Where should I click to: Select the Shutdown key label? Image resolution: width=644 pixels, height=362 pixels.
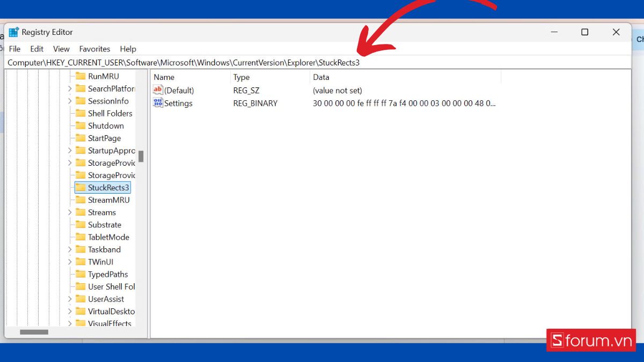tap(106, 125)
